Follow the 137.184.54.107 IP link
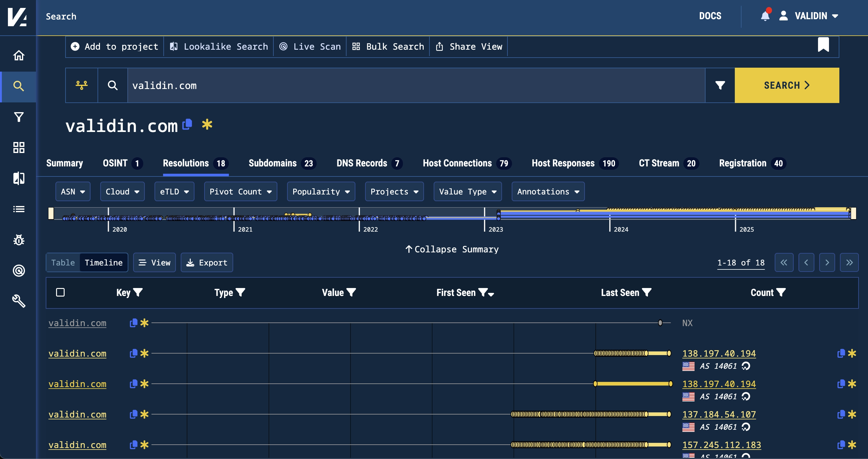The height and width of the screenshot is (459, 868). coord(719,414)
